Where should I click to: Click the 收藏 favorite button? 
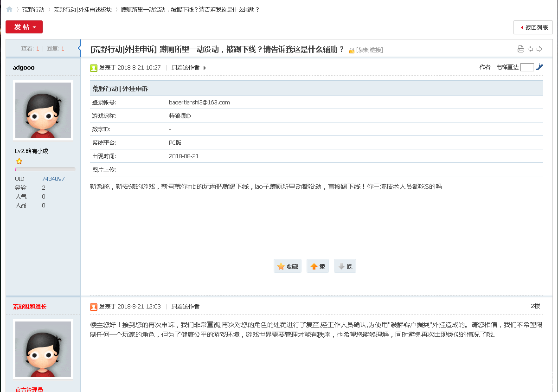click(x=288, y=266)
